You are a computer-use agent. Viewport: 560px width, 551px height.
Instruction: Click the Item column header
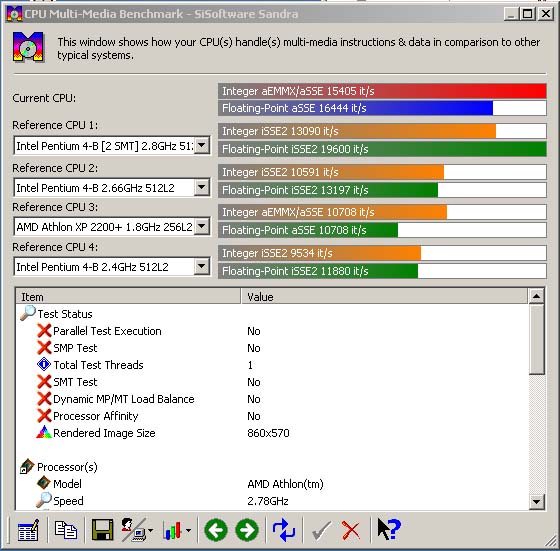pyautogui.click(x=128, y=296)
